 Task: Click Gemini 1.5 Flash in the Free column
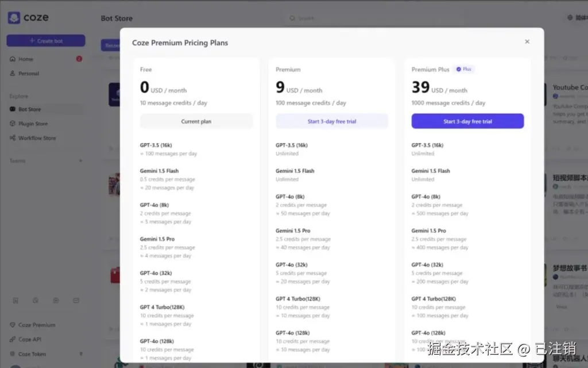(x=160, y=171)
